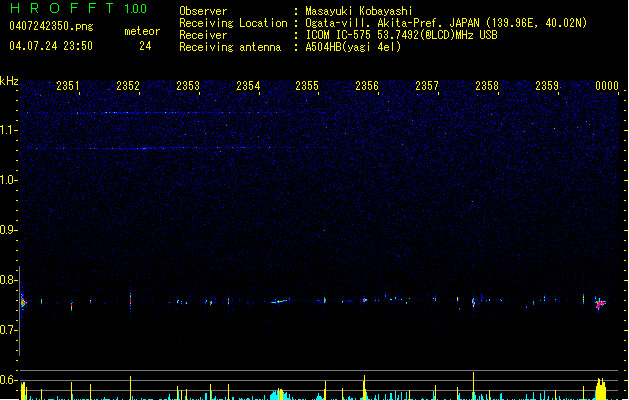The width and height of the screenshot is (629, 400).
Task: Click the Receiving antenna field label
Action: [230, 47]
